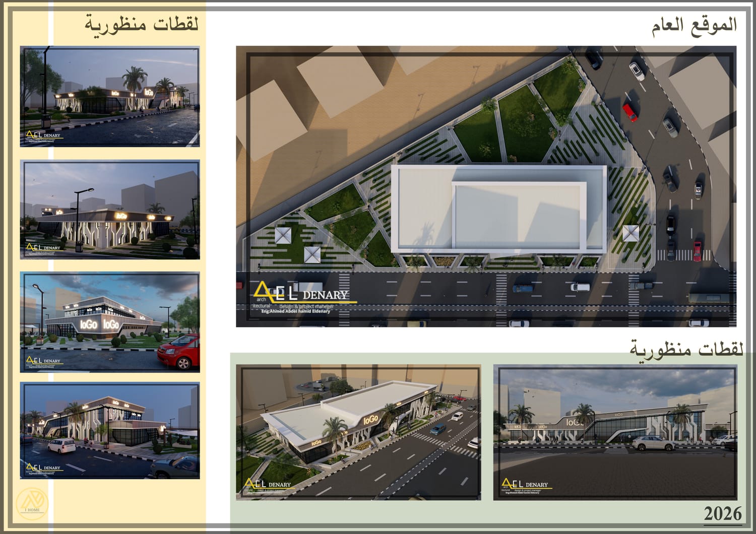Viewport: 756px width, 534px height.
Task: Click the white canopy right of the building
Action: [x=631, y=233]
